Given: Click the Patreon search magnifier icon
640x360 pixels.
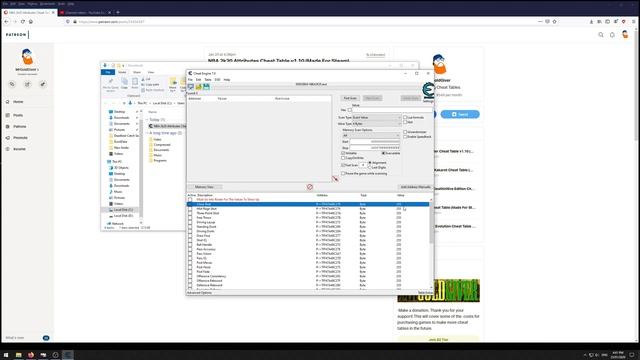Looking at the screenshot, I should click(x=601, y=35).
